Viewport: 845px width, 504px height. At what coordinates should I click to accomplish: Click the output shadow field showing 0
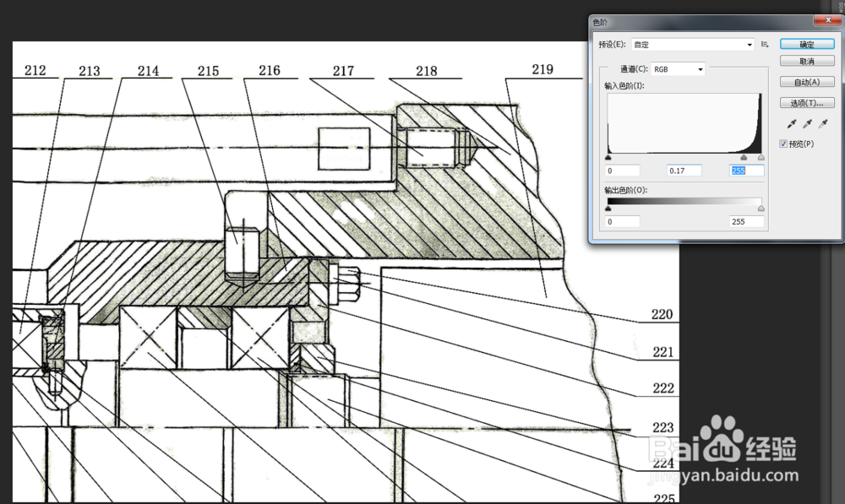623,221
